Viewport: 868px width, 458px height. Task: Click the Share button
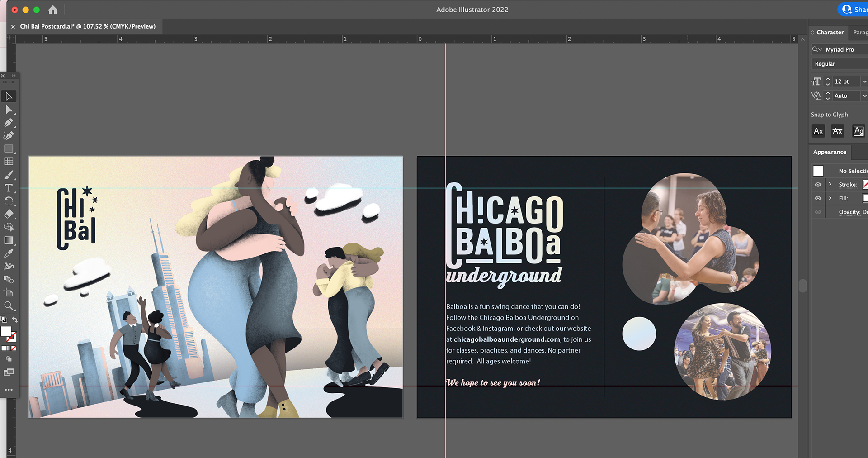pyautogui.click(x=854, y=10)
